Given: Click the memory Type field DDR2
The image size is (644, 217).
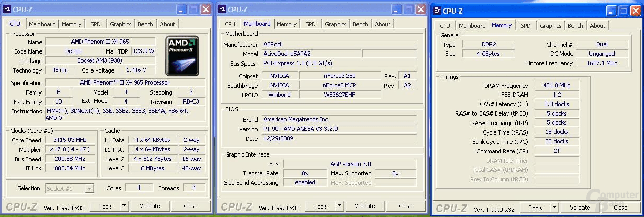Looking at the screenshot, I should [488, 45].
